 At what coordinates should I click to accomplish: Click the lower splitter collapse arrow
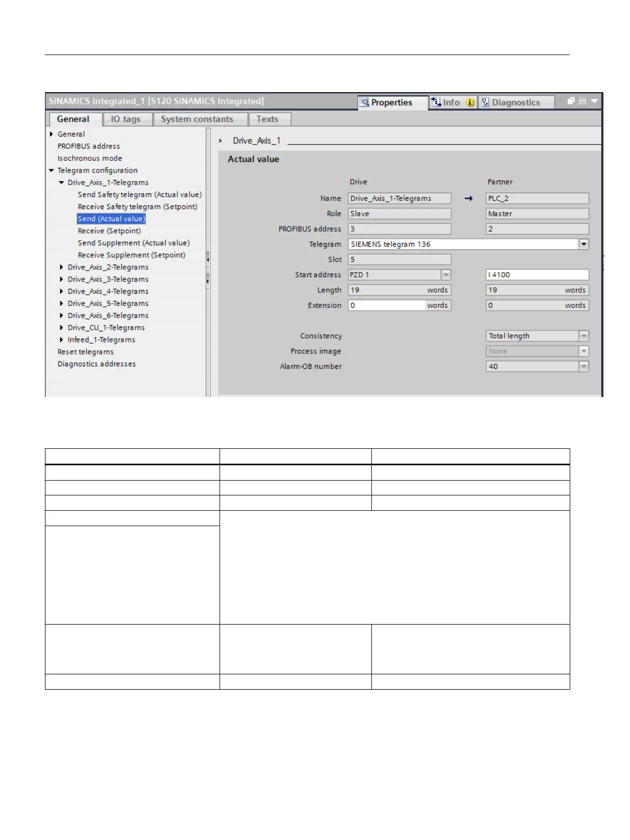[x=208, y=281]
